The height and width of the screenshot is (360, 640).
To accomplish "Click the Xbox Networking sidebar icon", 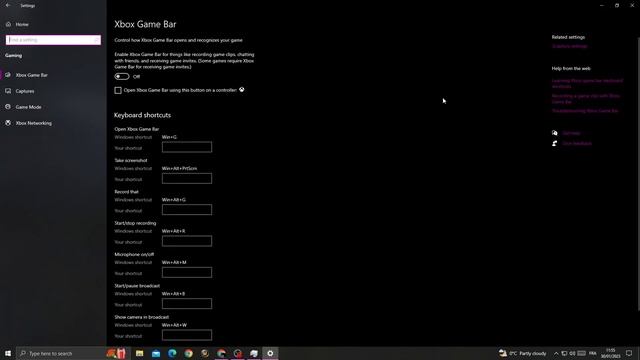I will [8, 123].
